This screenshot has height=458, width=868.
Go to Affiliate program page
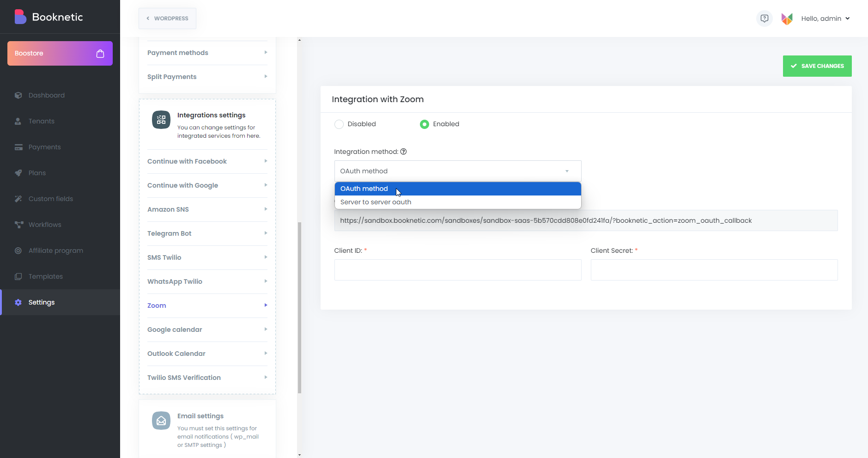click(60, 250)
